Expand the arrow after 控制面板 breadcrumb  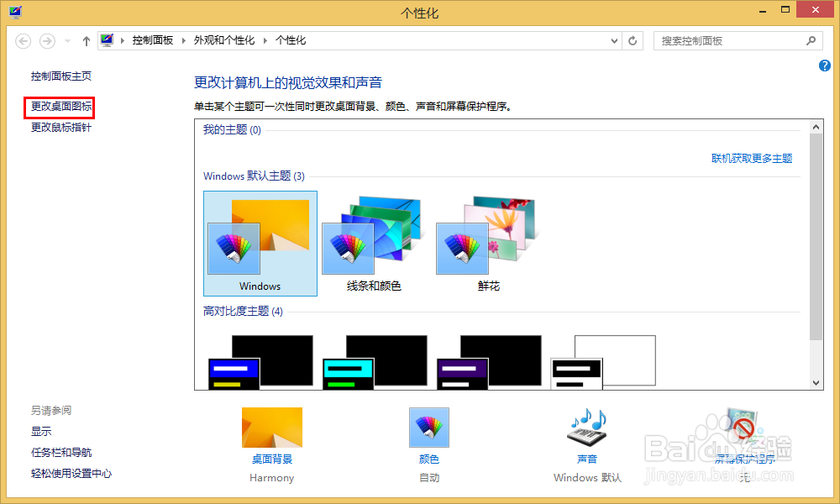pyautogui.click(x=183, y=40)
